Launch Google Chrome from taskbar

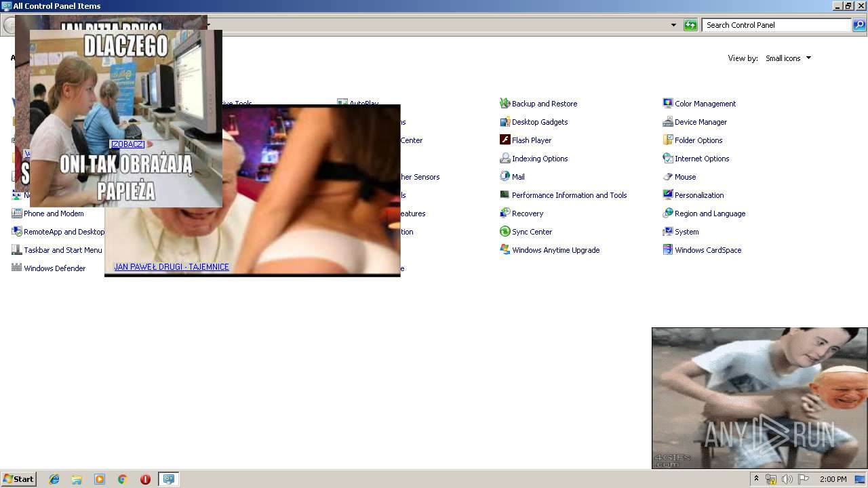(x=122, y=479)
